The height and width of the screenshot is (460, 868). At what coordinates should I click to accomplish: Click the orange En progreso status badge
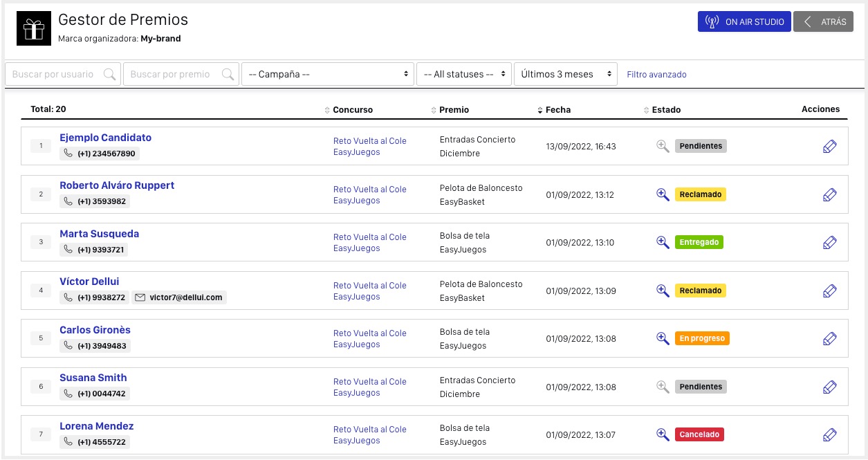pyautogui.click(x=702, y=339)
